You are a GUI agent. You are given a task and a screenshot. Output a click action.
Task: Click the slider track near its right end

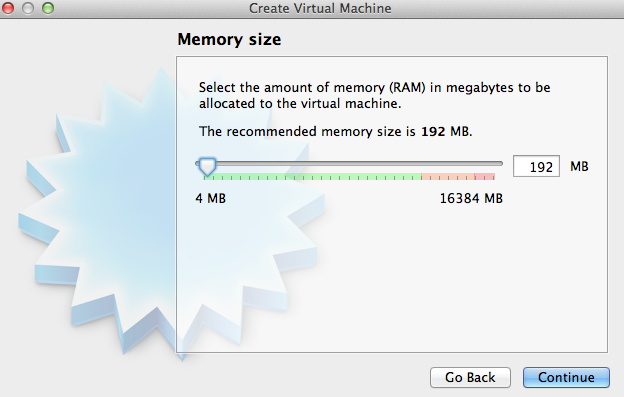pos(491,163)
